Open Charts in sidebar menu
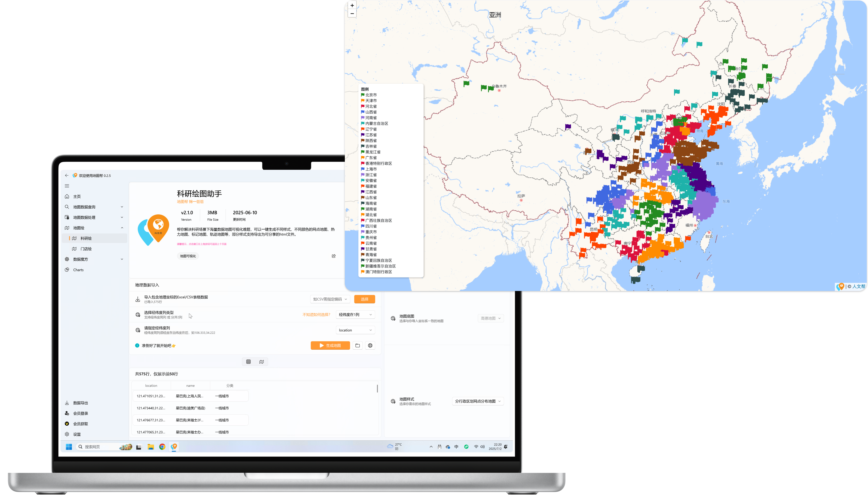 tap(78, 270)
